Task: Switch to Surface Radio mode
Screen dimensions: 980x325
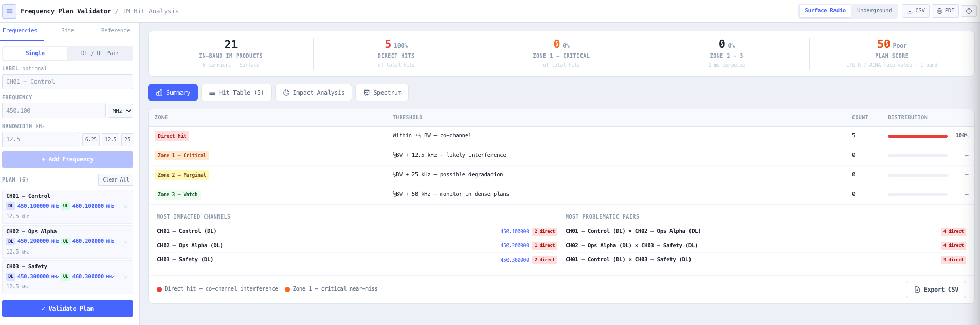Action: pos(825,11)
